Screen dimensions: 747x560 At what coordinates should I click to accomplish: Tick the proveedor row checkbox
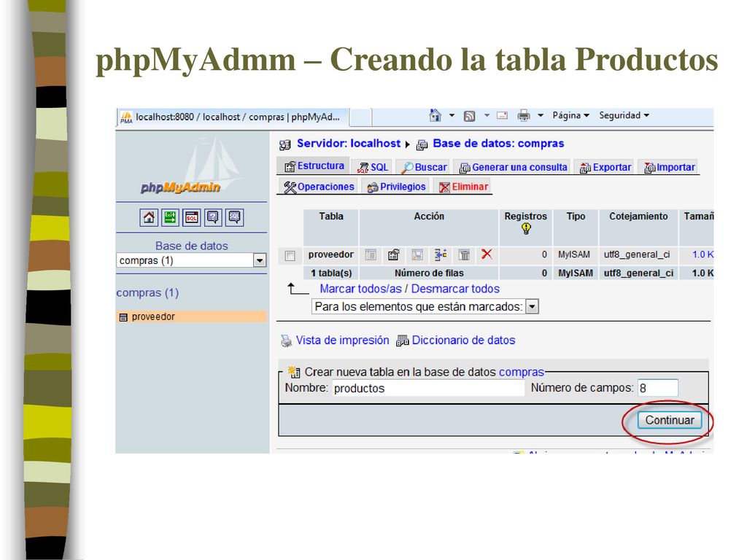point(290,256)
